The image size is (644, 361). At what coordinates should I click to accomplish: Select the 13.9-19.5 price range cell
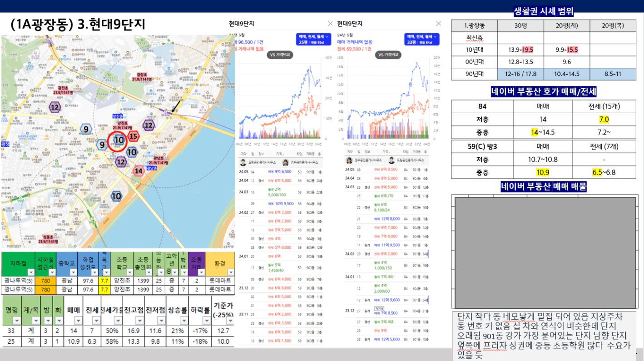pyautogui.click(x=521, y=50)
